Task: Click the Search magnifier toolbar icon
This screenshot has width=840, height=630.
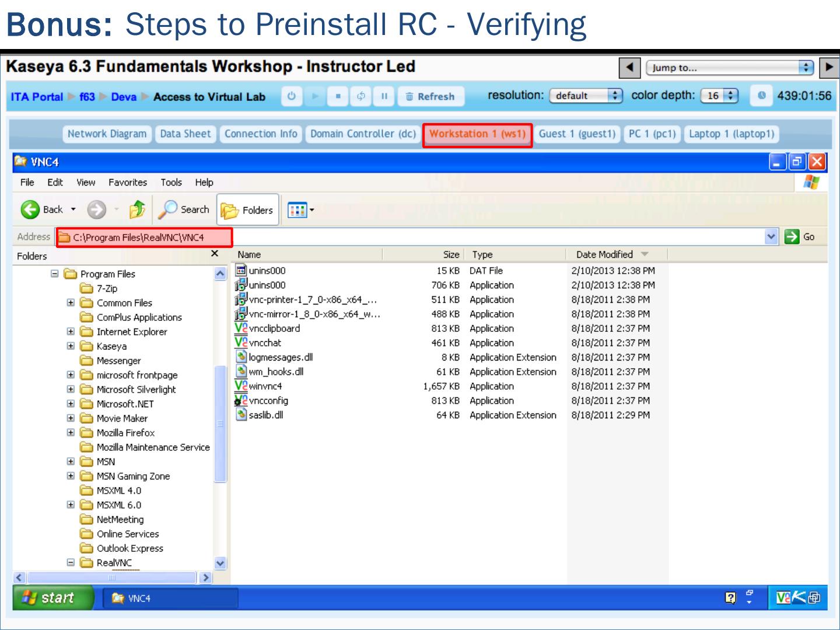Action: click(x=169, y=209)
